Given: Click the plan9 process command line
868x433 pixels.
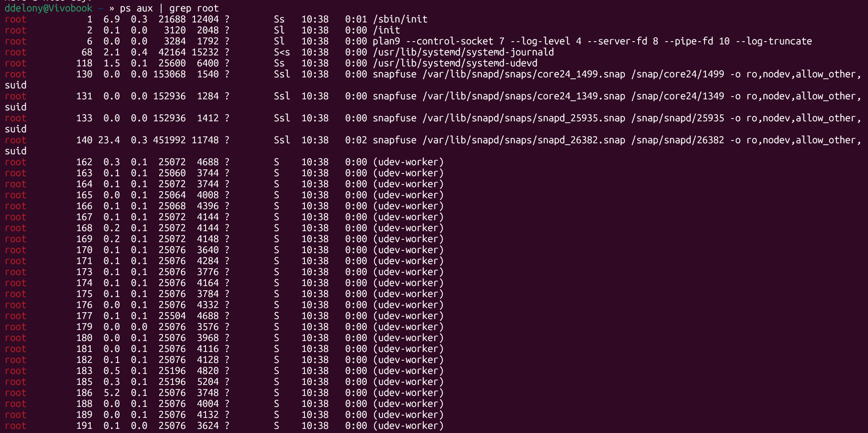Looking at the screenshot, I should tap(592, 41).
